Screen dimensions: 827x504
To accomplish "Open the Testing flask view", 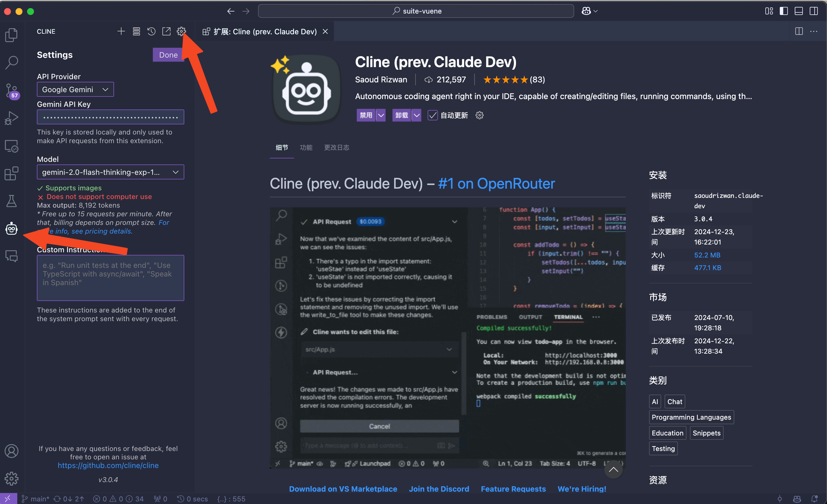I will click(12, 201).
